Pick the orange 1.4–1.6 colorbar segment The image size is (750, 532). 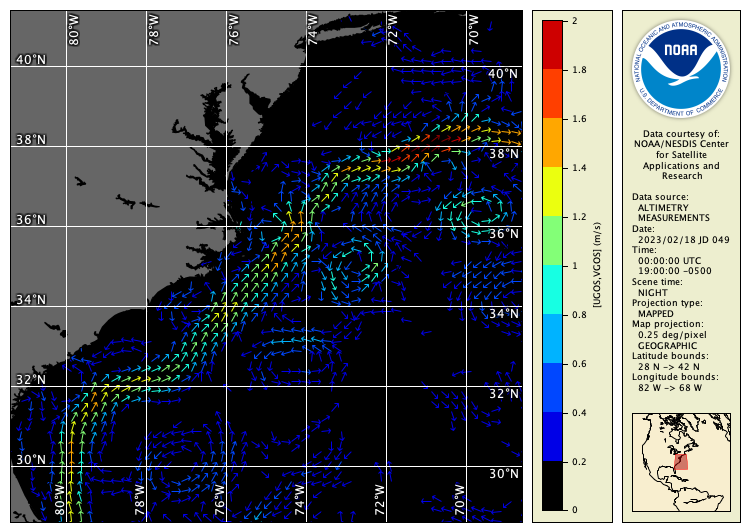pyautogui.click(x=552, y=143)
